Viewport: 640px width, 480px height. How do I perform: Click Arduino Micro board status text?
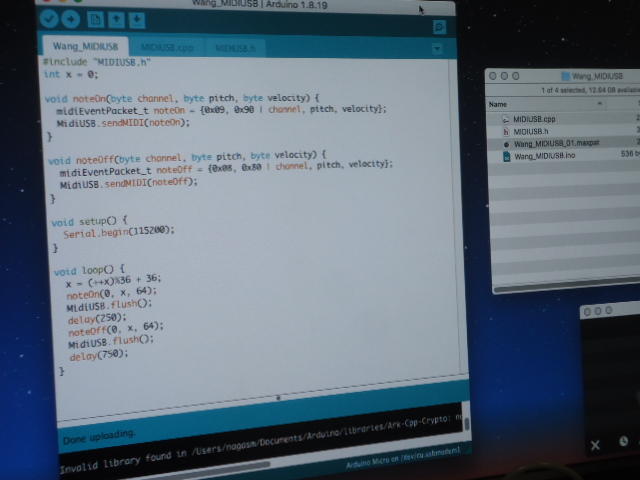pyautogui.click(x=403, y=458)
